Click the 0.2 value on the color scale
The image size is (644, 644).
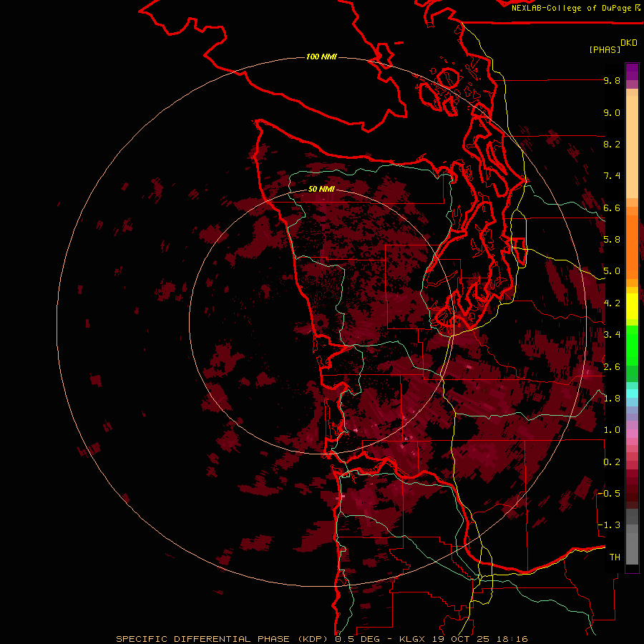click(612, 462)
